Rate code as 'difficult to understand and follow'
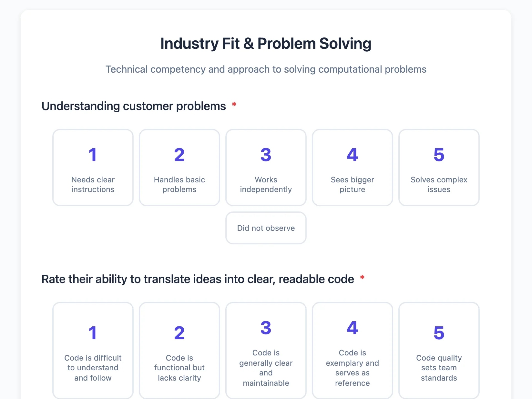Viewport: 532px width, 399px height. (x=93, y=351)
